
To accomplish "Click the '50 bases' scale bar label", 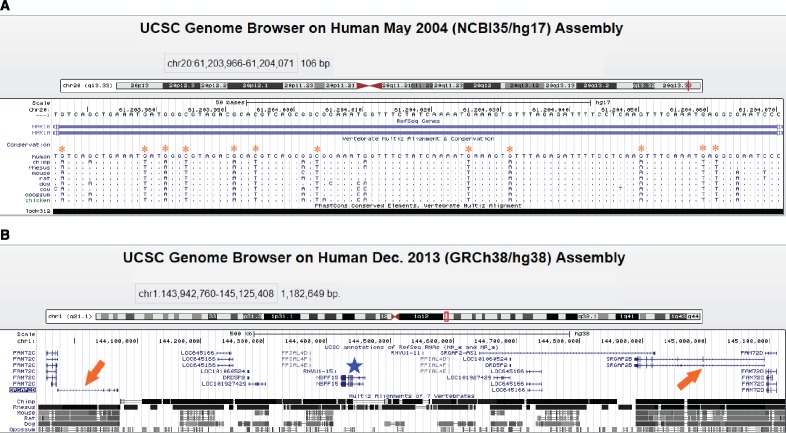I will 231,102.
